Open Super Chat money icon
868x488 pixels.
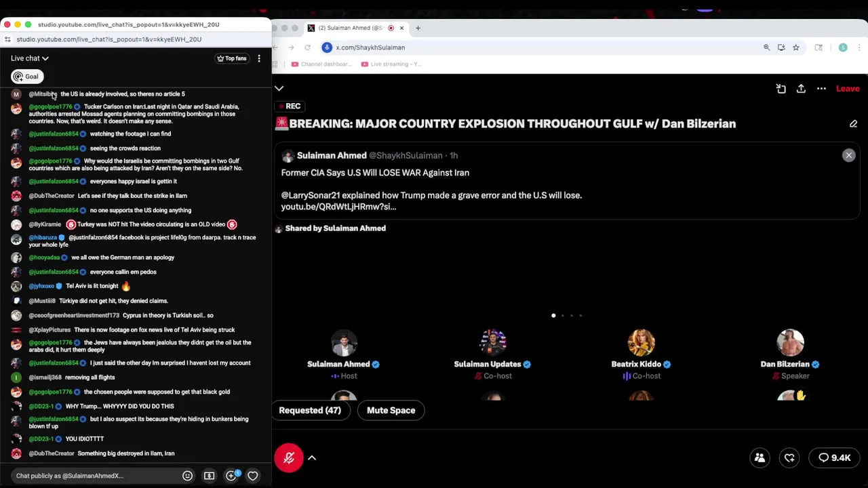pyautogui.click(x=209, y=476)
